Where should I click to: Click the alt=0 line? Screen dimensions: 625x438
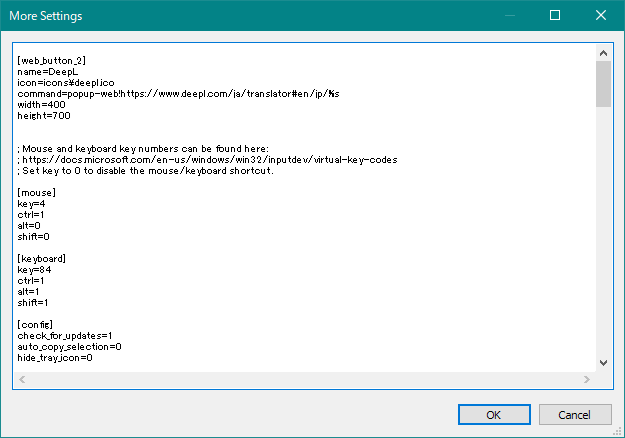click(x=29, y=226)
